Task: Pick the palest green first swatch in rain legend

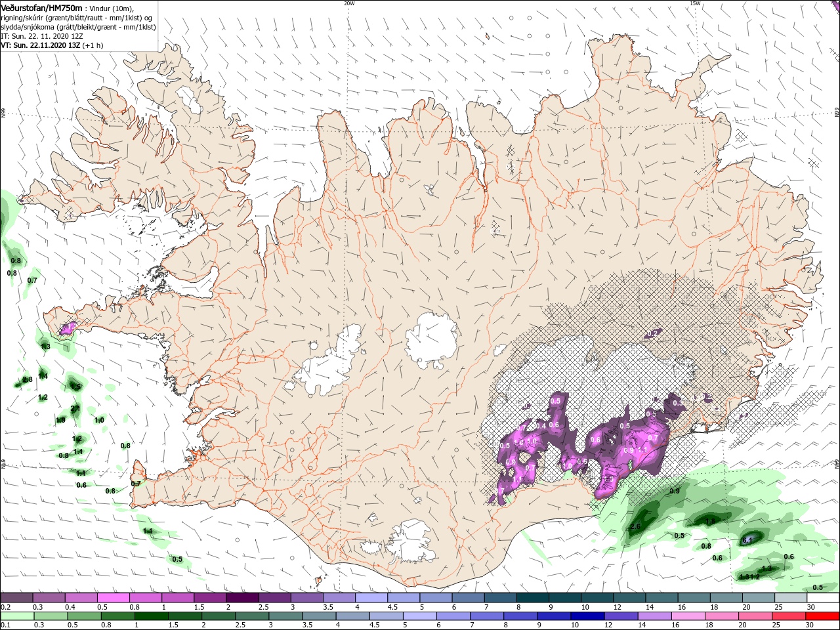Action: [x=16, y=616]
